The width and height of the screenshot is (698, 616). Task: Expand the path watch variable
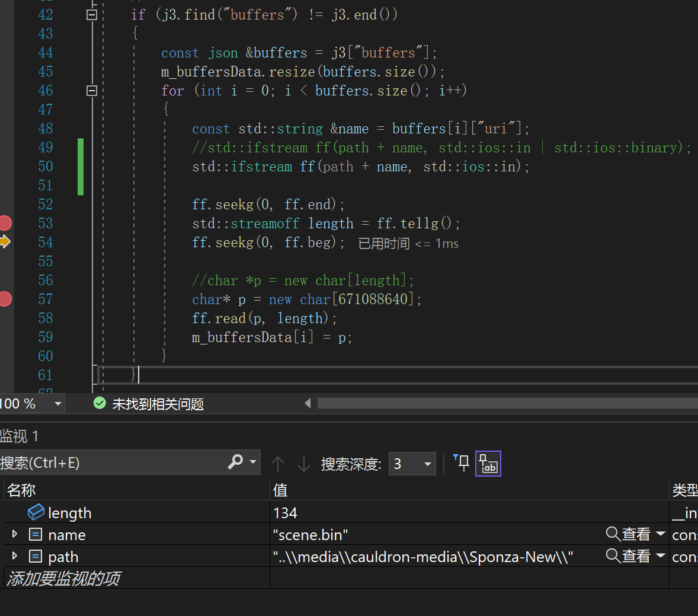[x=14, y=556]
